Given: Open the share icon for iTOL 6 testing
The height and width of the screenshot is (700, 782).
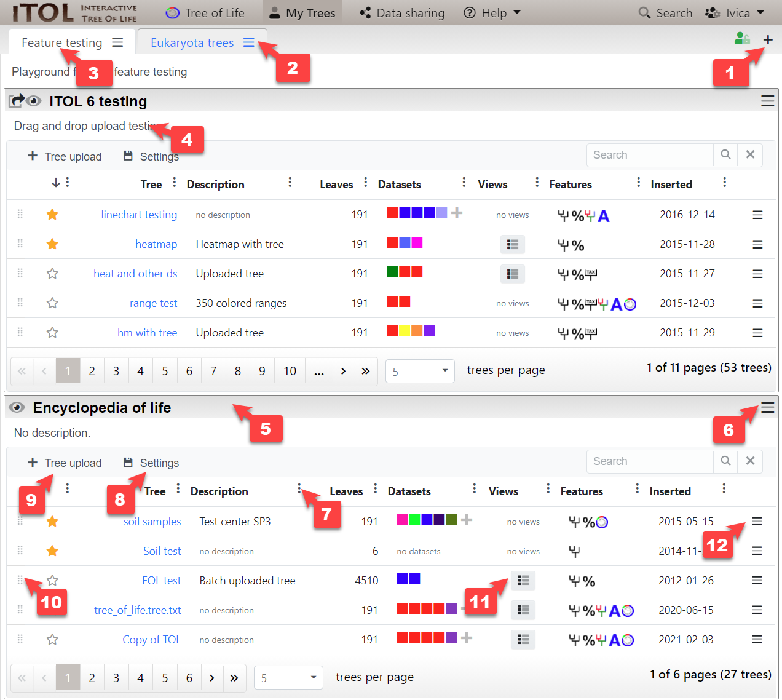Looking at the screenshot, I should [17, 101].
